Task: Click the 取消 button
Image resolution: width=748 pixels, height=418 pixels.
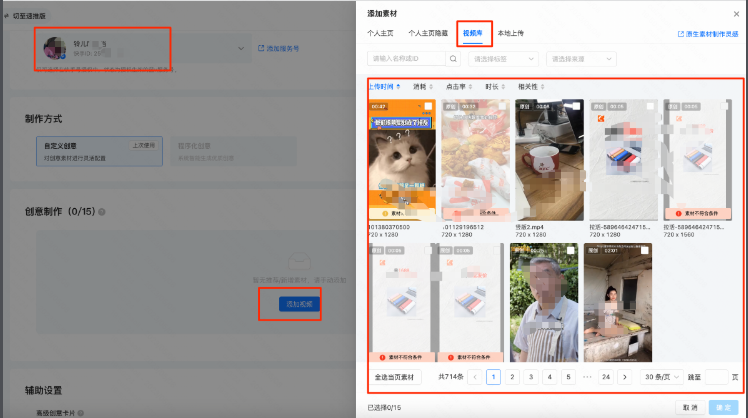Action: click(690, 408)
